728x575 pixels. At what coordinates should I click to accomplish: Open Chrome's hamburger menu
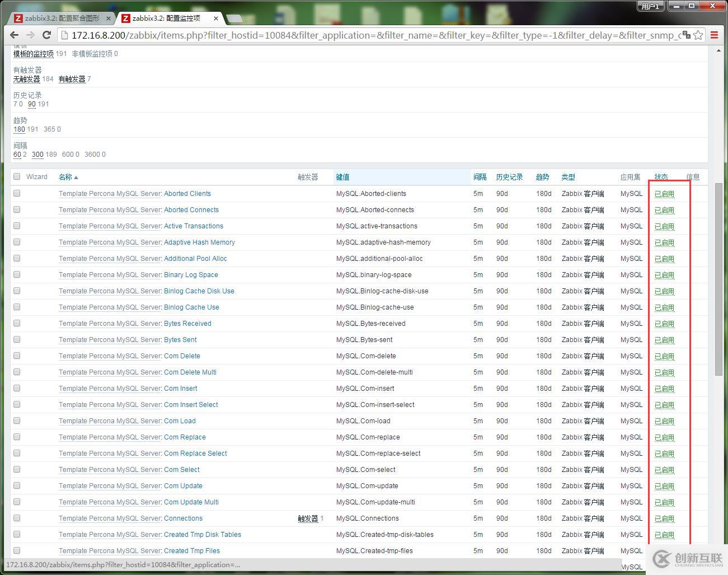click(713, 35)
